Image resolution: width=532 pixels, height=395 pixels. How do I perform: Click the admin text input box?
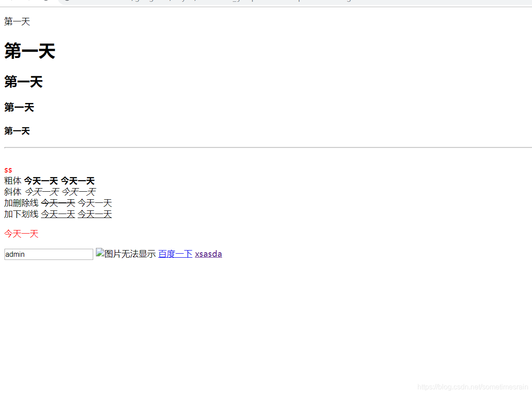click(x=48, y=254)
